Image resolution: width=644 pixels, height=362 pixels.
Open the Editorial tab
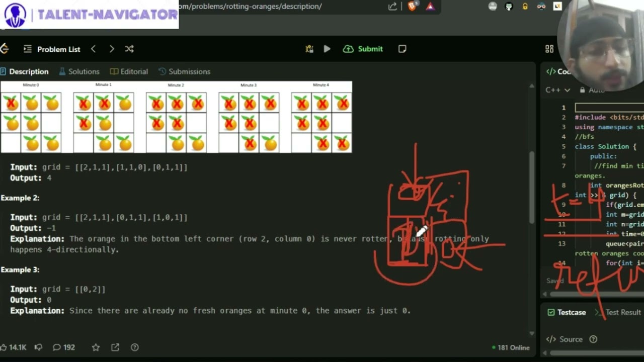point(129,71)
